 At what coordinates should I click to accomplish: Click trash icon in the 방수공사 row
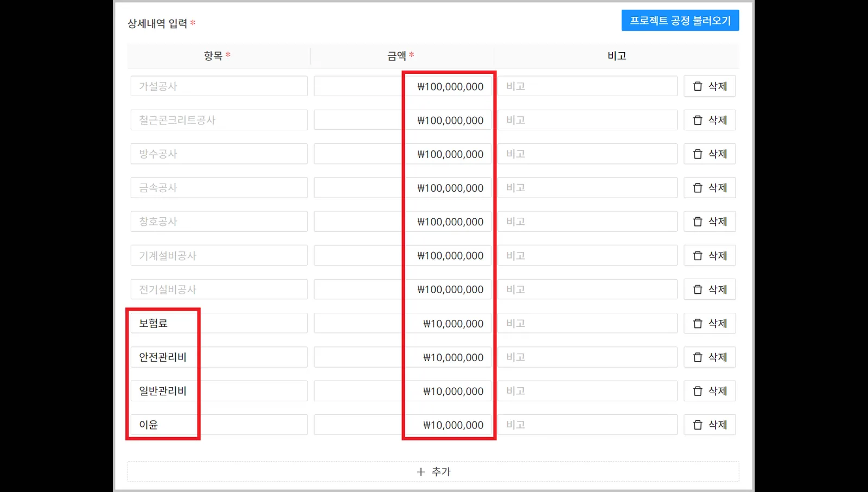point(698,154)
